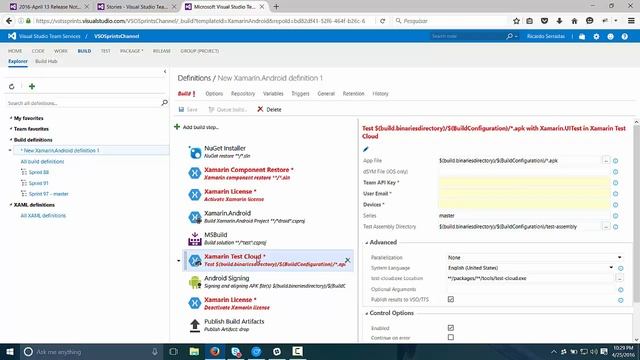This screenshot has width=640, height=360.
Task: Open the help question mark icon
Action: [x=624, y=36]
